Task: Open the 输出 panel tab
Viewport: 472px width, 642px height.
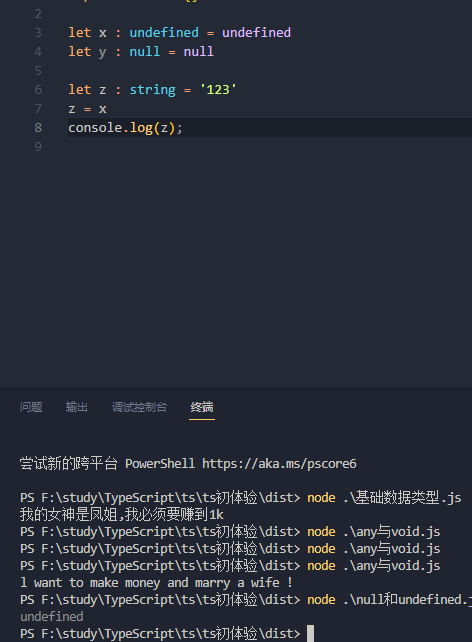Action: click(77, 407)
